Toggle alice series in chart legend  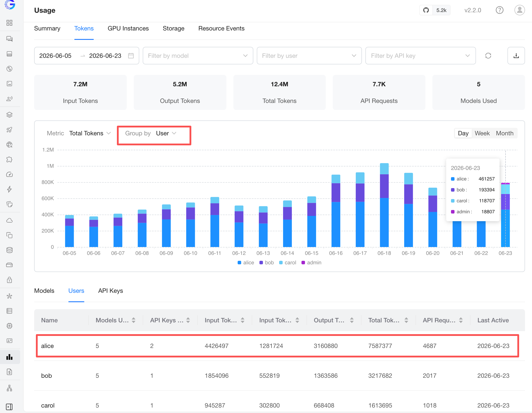pos(246,263)
